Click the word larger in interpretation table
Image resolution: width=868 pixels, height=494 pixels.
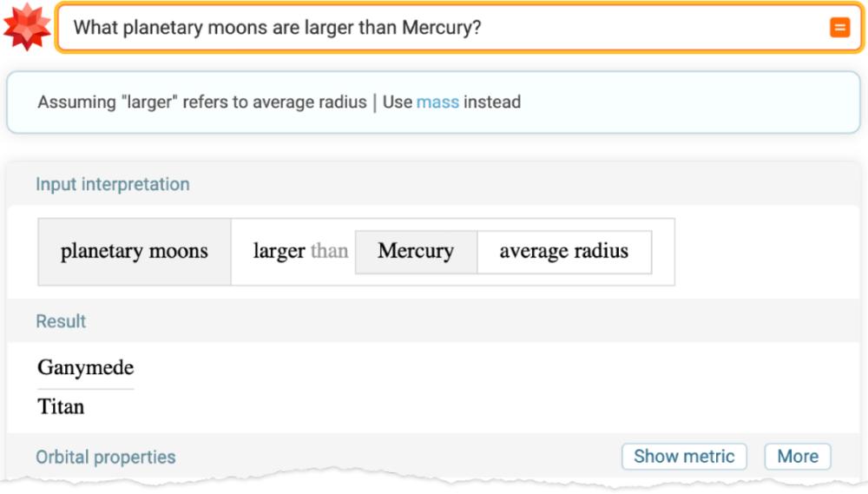279,252
